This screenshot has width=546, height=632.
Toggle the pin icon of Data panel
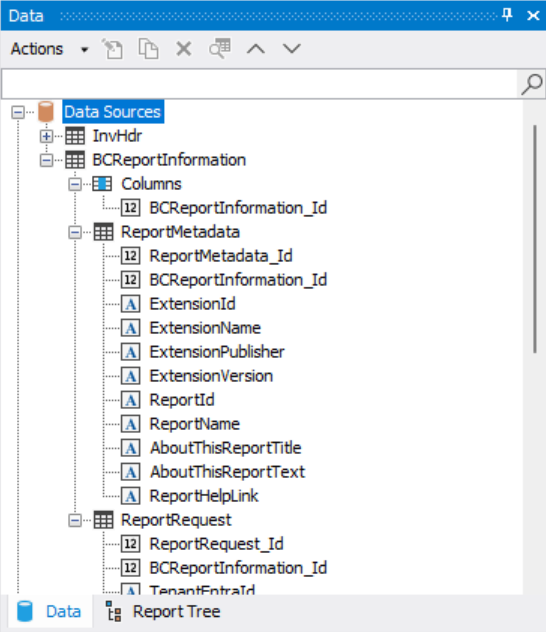507,15
